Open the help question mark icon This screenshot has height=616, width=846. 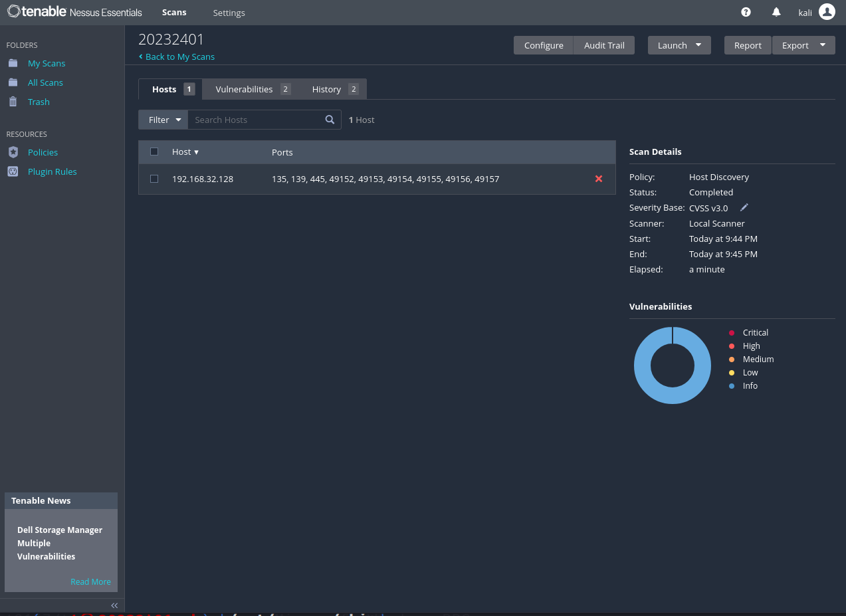coord(746,12)
